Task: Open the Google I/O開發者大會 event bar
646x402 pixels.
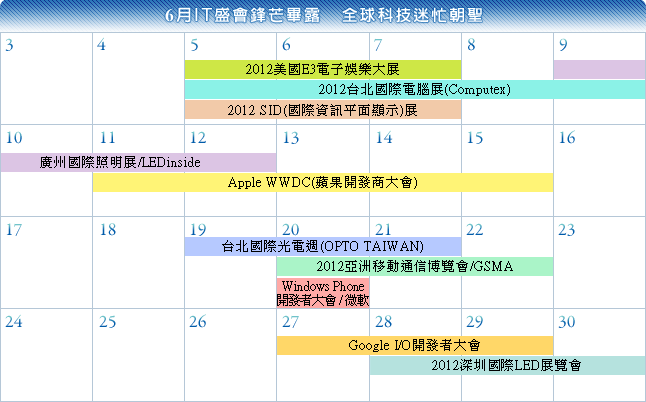Action: [x=414, y=345]
